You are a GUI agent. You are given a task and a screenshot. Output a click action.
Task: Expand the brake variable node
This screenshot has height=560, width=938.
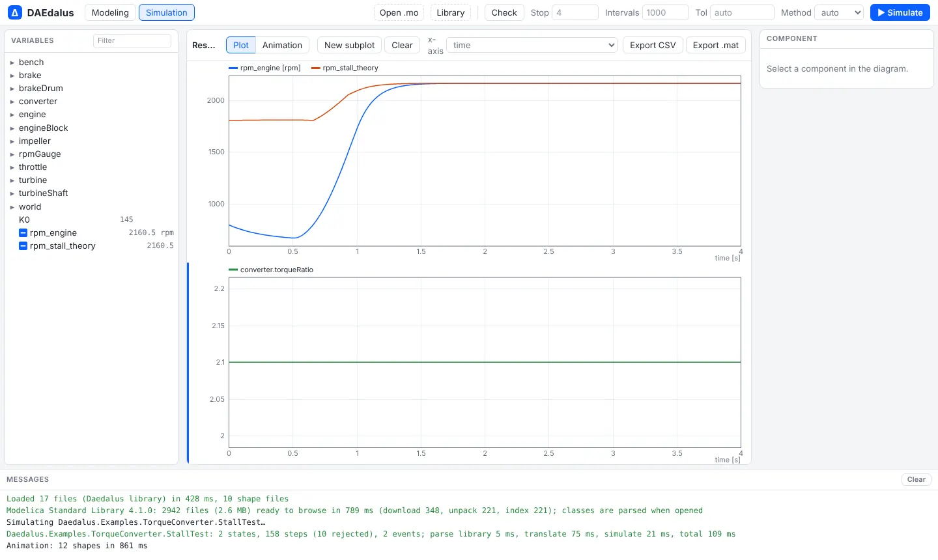point(12,76)
